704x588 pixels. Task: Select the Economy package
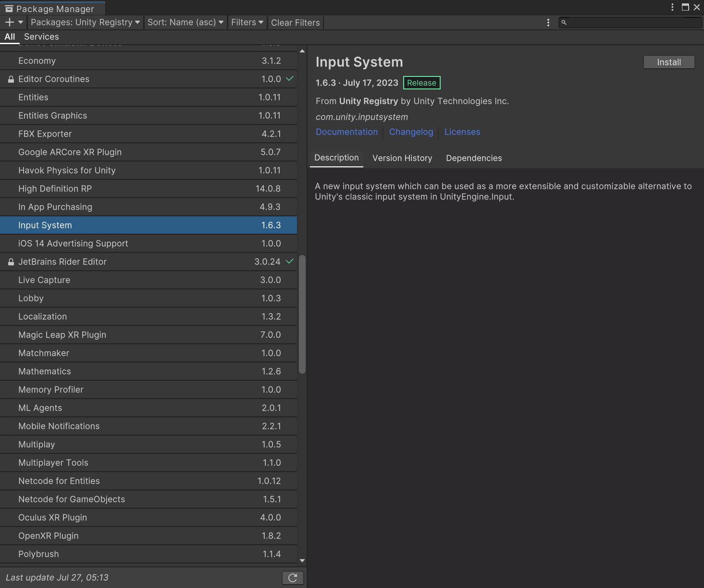click(x=148, y=61)
